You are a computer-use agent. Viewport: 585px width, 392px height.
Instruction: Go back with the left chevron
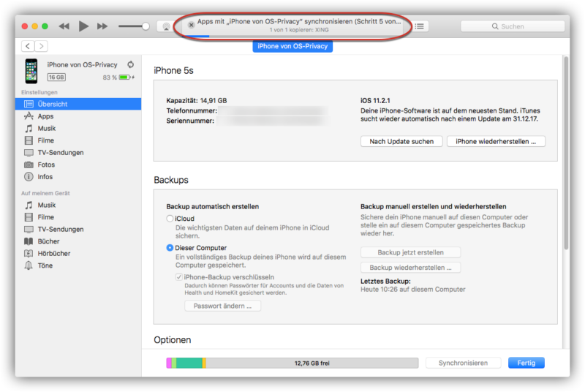[x=28, y=46]
